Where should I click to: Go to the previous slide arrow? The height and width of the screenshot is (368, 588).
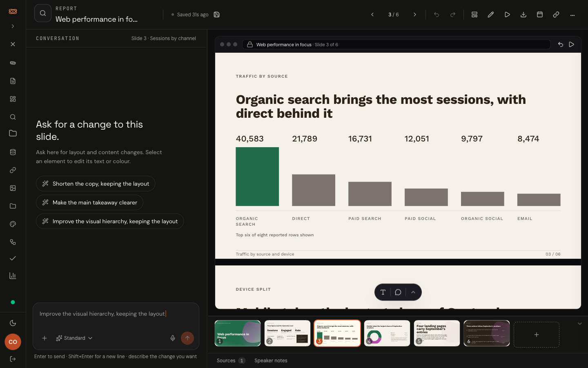372,15
